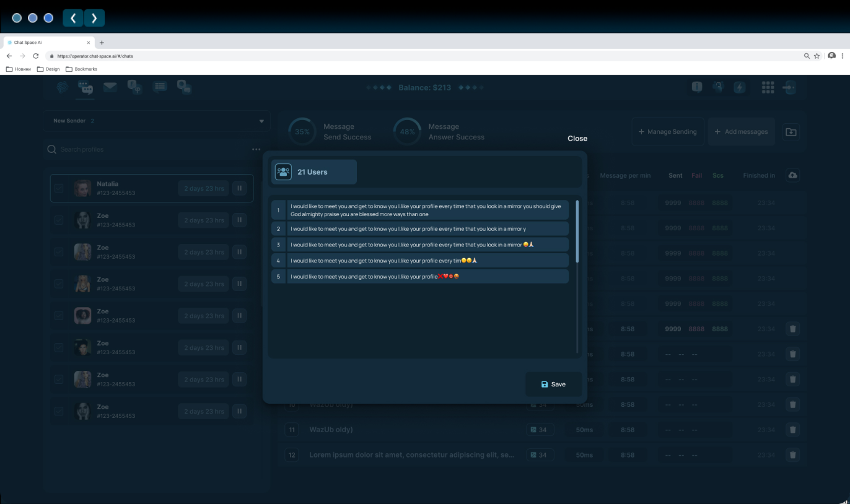Click the browser zoom magnifier icon in address bar
Screen dimensions: 850x504
pos(807,56)
